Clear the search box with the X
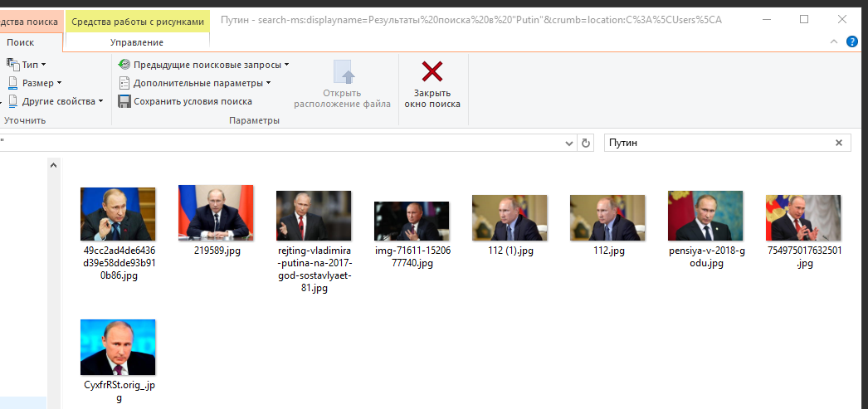 839,143
